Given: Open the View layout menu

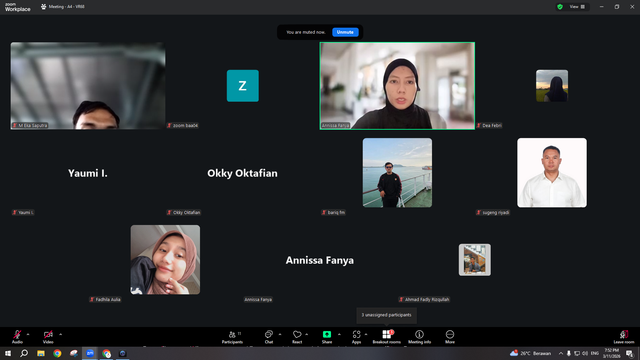Looking at the screenshot, I should (577, 7).
